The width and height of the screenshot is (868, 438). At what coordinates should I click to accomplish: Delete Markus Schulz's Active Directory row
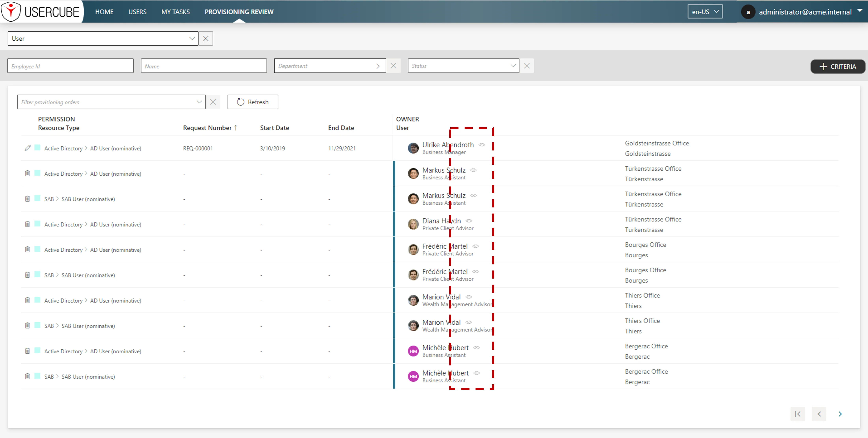click(x=28, y=173)
